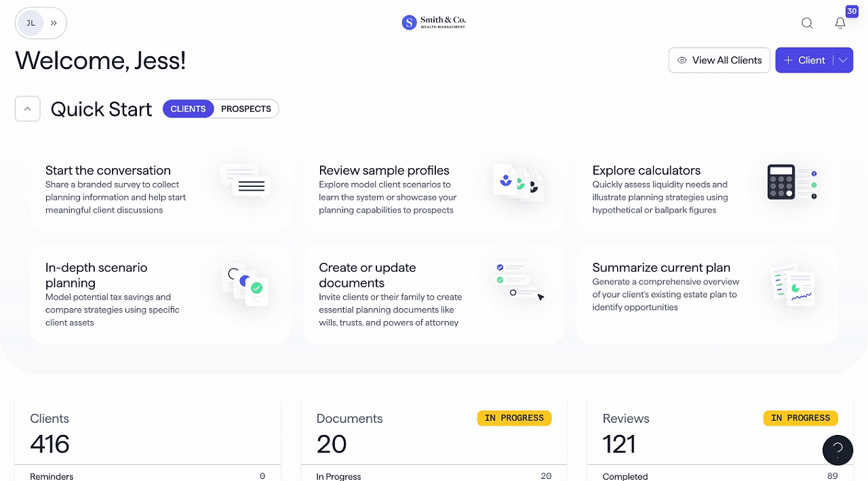This screenshot has height=481, width=868.
Task: Open notifications bell with 30 badge
Action: 840,23
